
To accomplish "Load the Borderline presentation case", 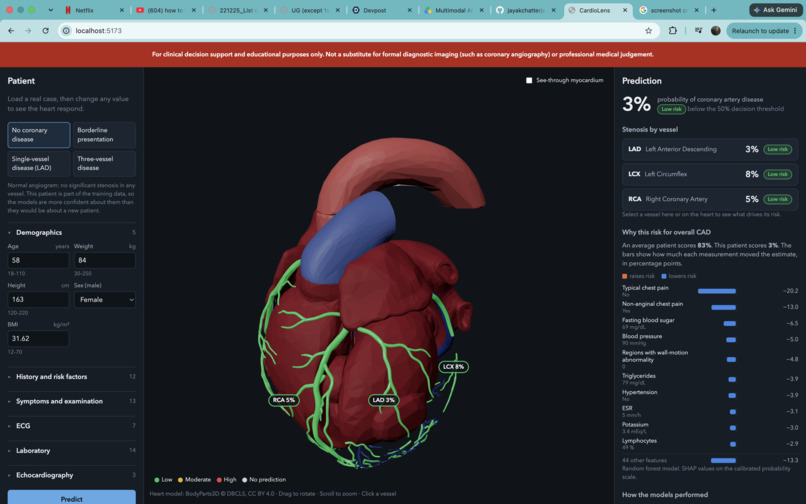I will pyautogui.click(x=104, y=135).
